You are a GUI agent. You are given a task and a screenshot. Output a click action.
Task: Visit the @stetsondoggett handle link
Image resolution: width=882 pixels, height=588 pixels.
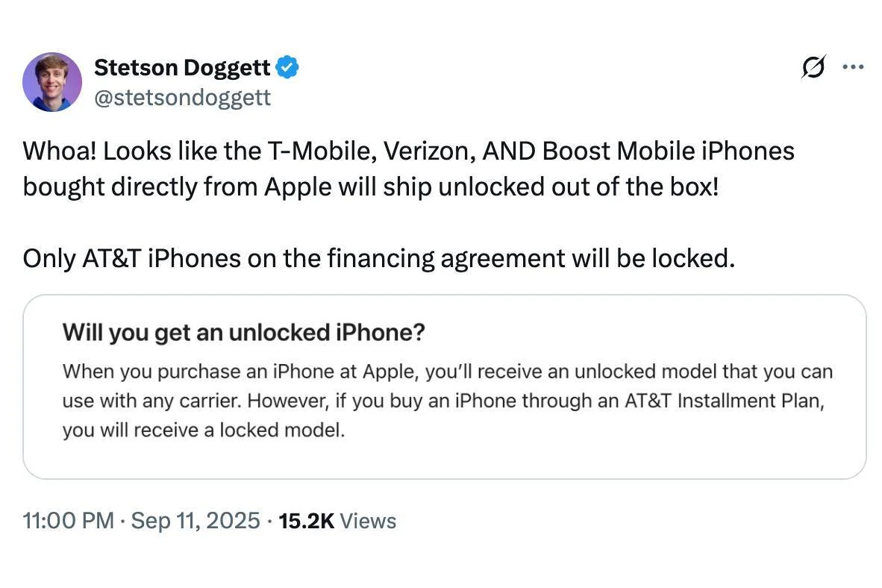click(x=182, y=97)
